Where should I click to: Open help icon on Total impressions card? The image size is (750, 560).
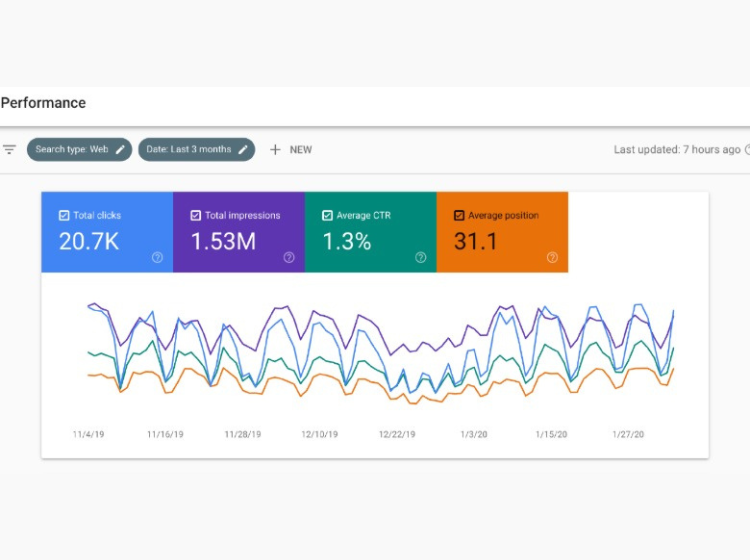289,257
